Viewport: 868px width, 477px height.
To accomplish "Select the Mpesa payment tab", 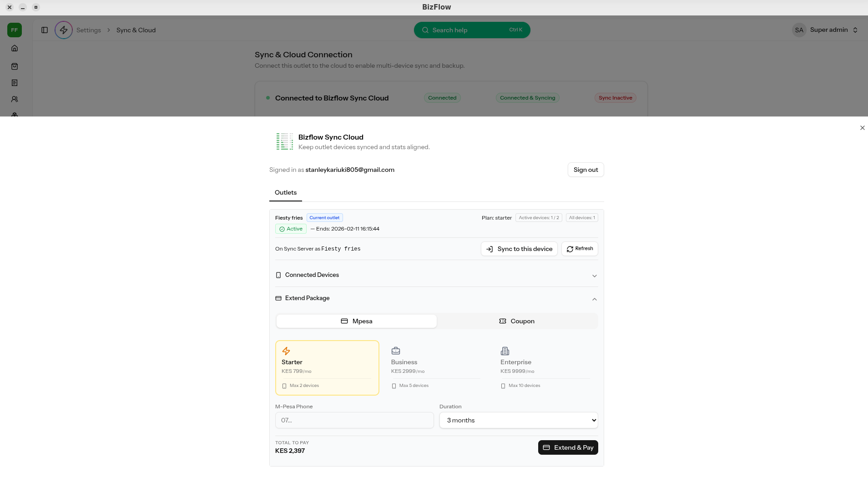I will point(357,321).
